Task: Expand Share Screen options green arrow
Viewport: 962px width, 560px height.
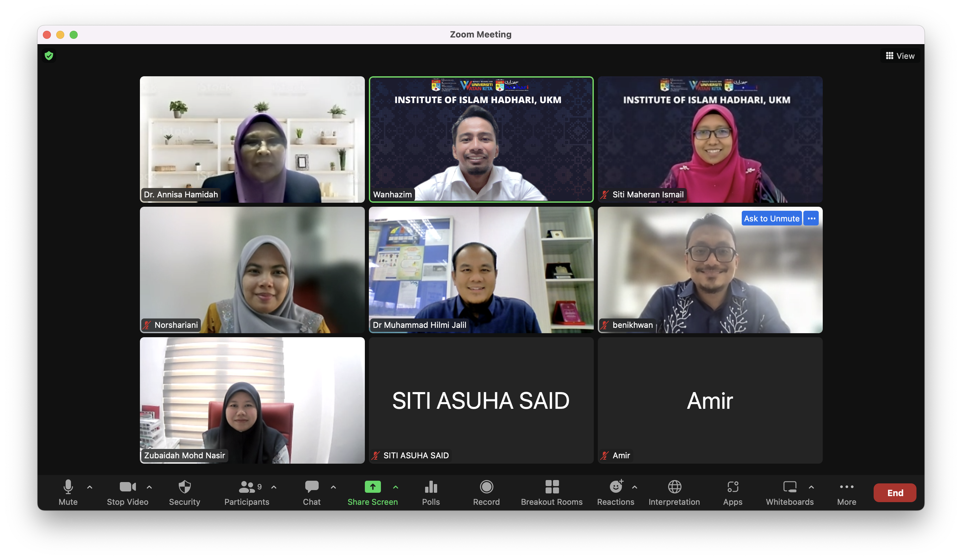Action: pos(396,487)
